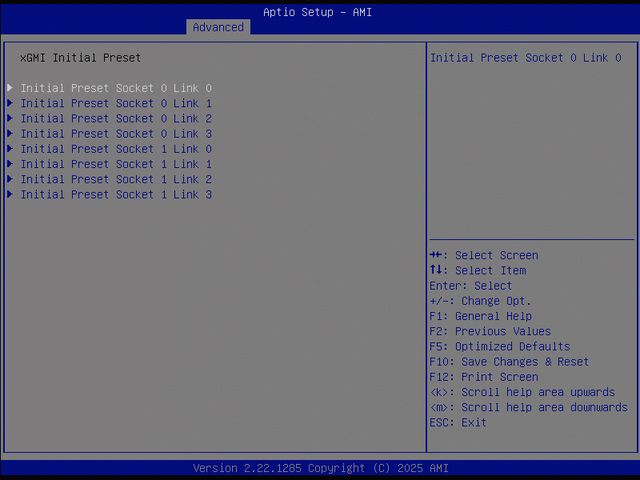
Task: Click the '+/-: Change Opt.' hint
Action: click(x=480, y=301)
